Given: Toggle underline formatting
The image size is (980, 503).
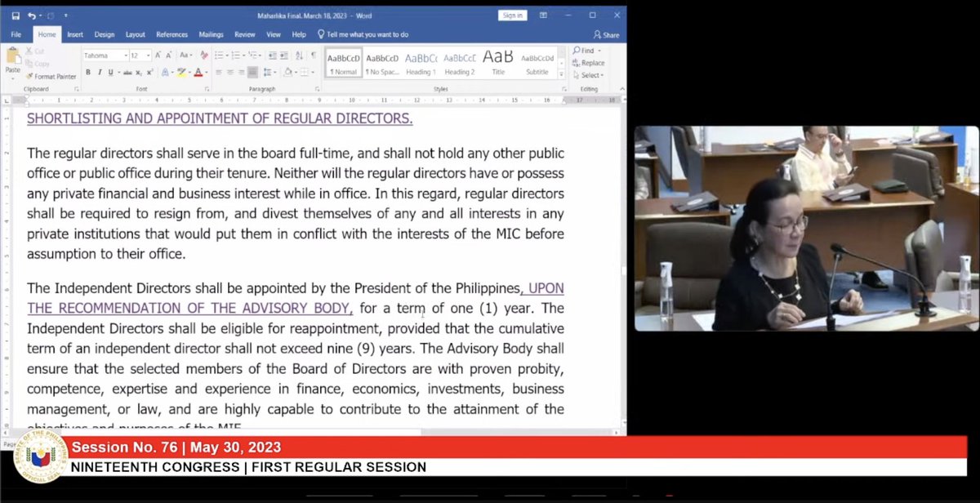Looking at the screenshot, I should [x=110, y=73].
